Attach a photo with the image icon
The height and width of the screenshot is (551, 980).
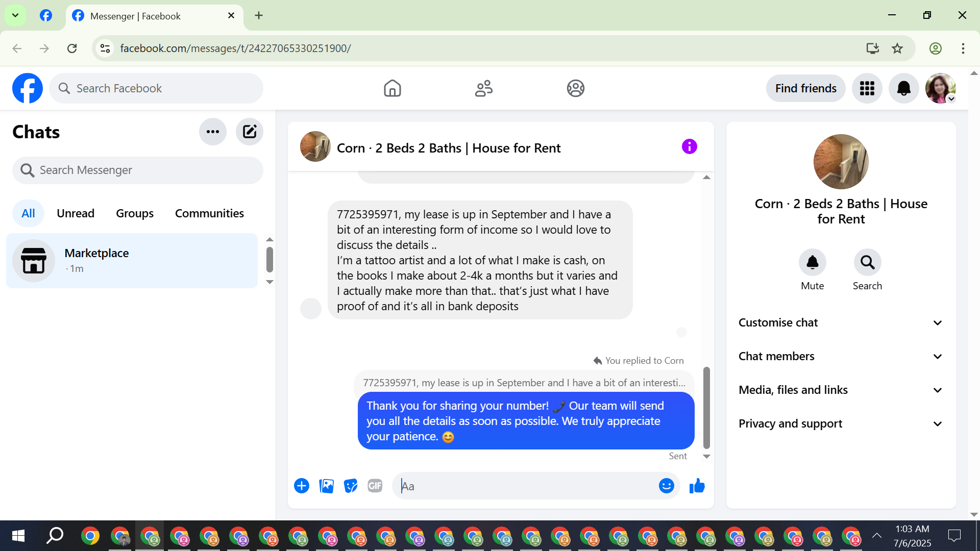(x=326, y=486)
